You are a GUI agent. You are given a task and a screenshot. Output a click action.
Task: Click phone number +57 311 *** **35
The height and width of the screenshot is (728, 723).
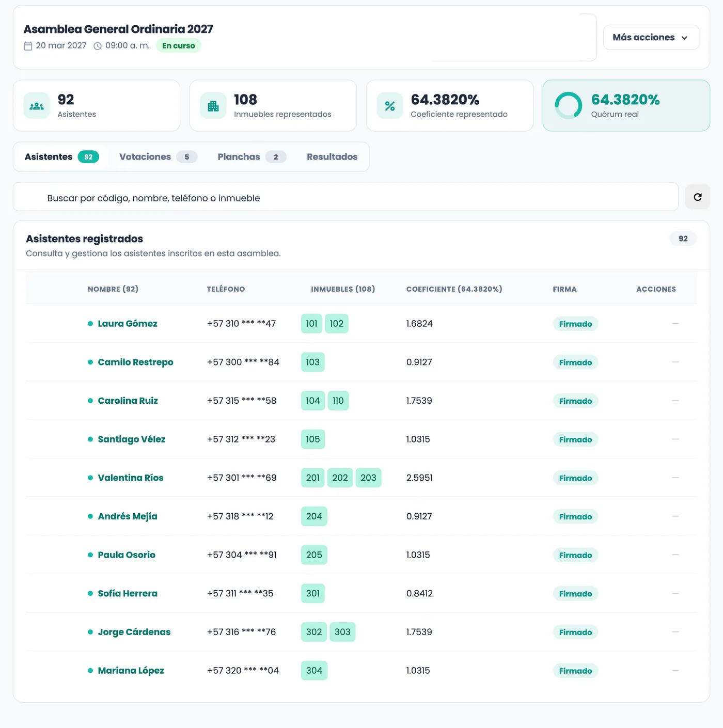[x=240, y=593]
